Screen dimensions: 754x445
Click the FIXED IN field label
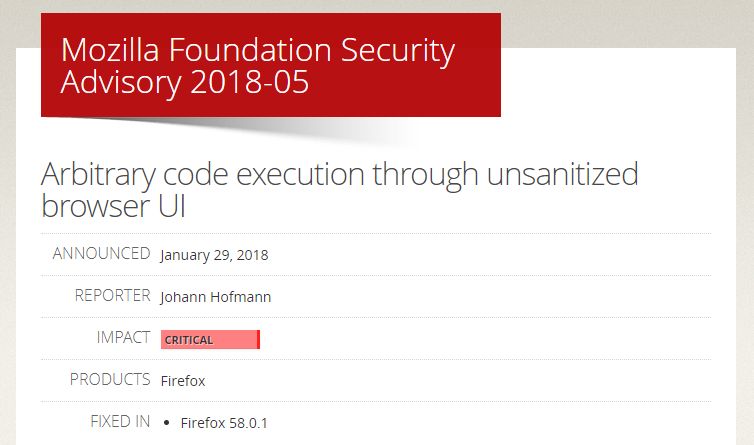point(120,422)
